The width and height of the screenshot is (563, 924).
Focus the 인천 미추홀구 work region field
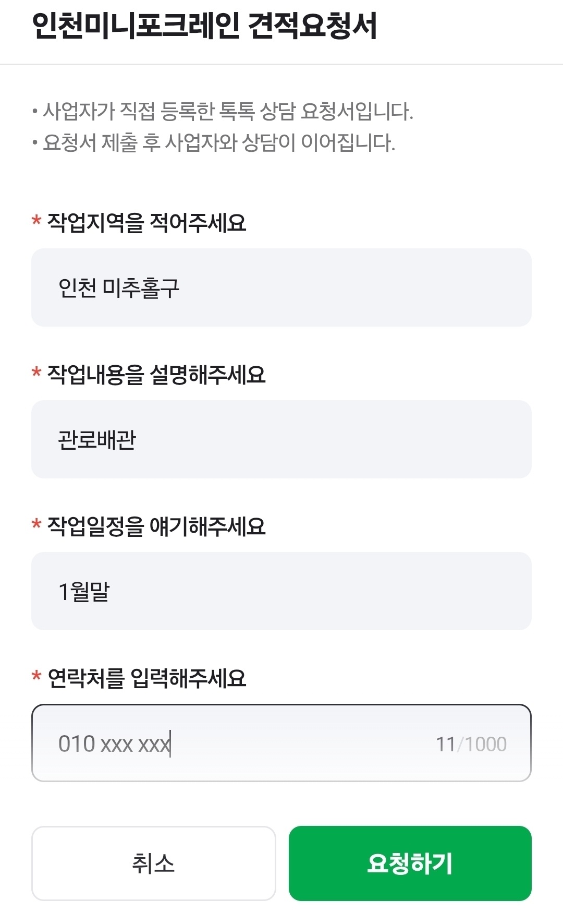(281, 287)
